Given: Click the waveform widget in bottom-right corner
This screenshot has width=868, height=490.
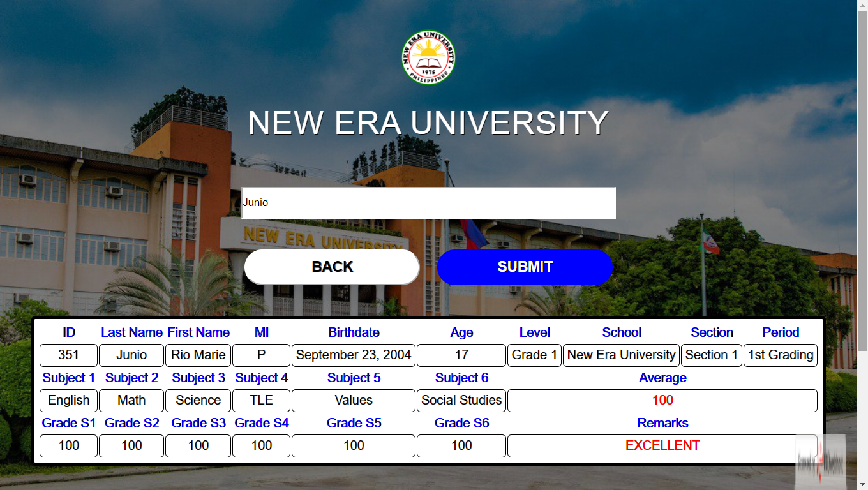Looking at the screenshot, I should pyautogui.click(x=821, y=462).
